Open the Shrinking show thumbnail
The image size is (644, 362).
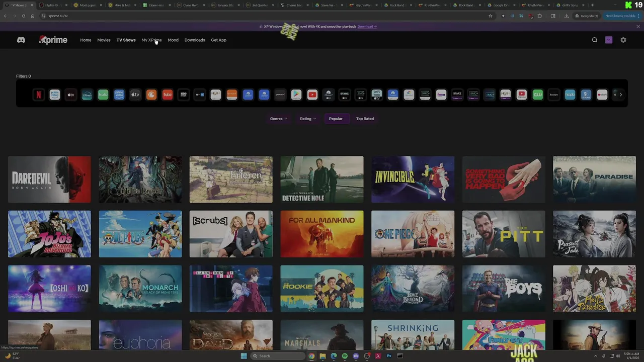tap(413, 335)
